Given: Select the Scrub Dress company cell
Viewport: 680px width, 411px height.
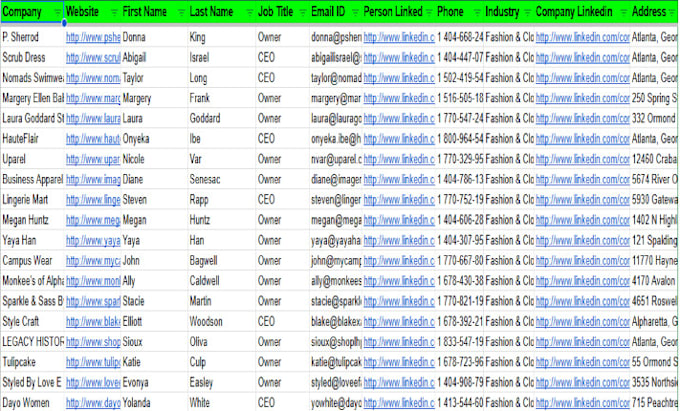Looking at the screenshot, I should [33, 57].
